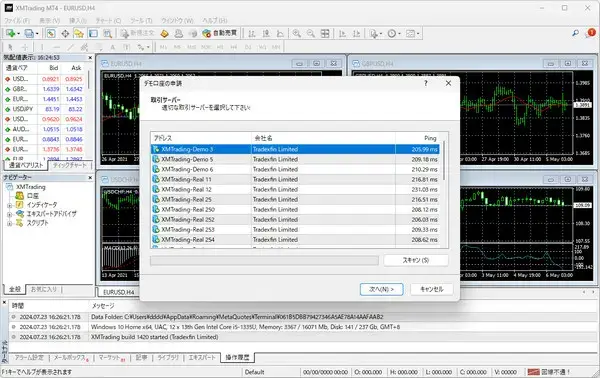Viewport: 600px width, 378px height.
Task: Toggle the Navigator panel star icon
Action: pyautogui.click(x=79, y=34)
